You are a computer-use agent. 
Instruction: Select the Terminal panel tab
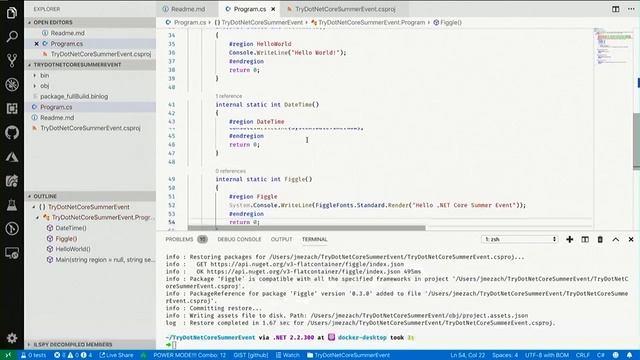click(314, 239)
